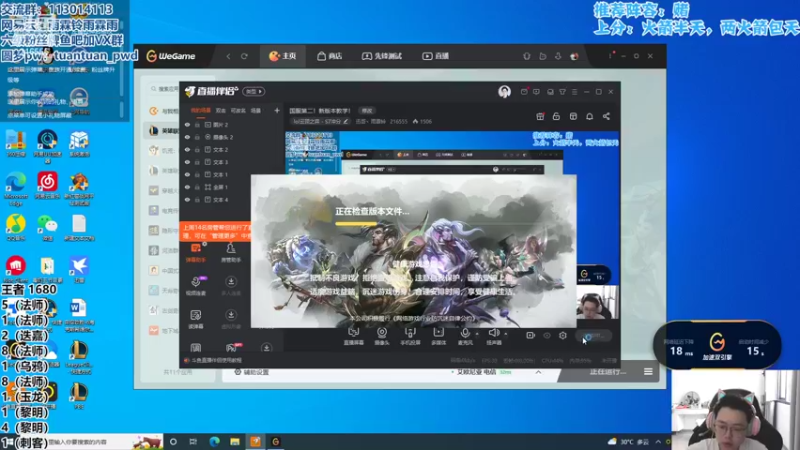
Task: Click the record video icon below preview
Action: [530, 335]
